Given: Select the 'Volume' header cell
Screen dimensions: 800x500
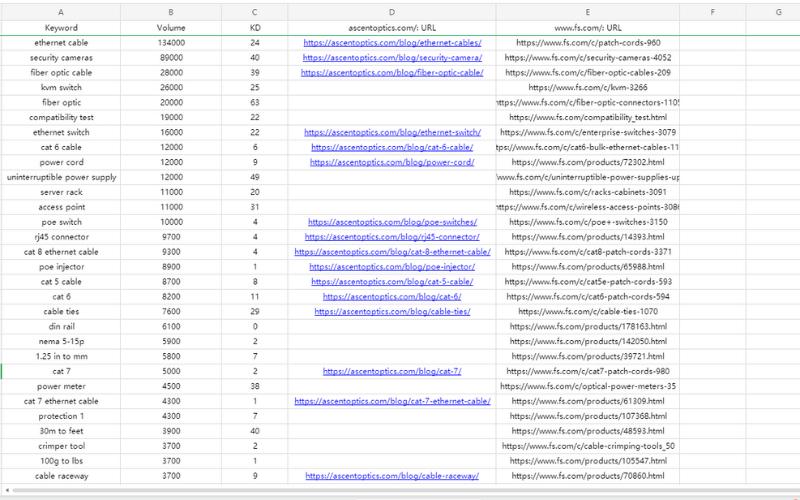Looking at the screenshot, I should pos(171,28).
